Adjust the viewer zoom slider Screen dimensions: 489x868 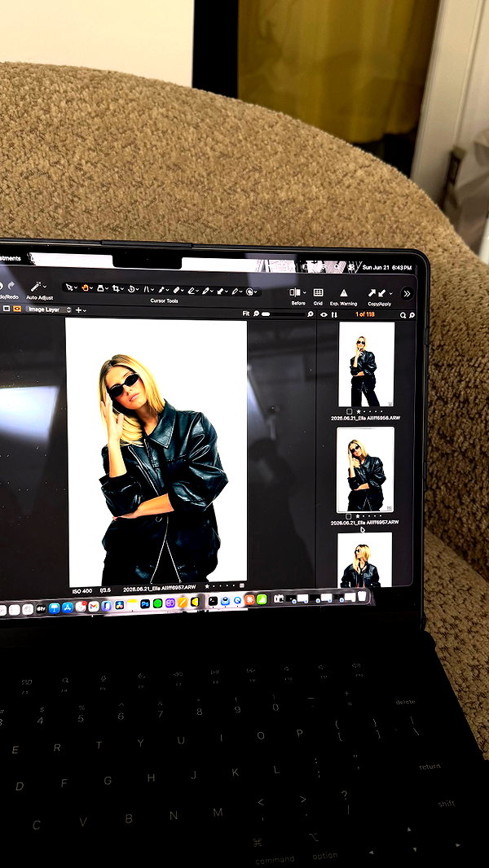[x=284, y=313]
